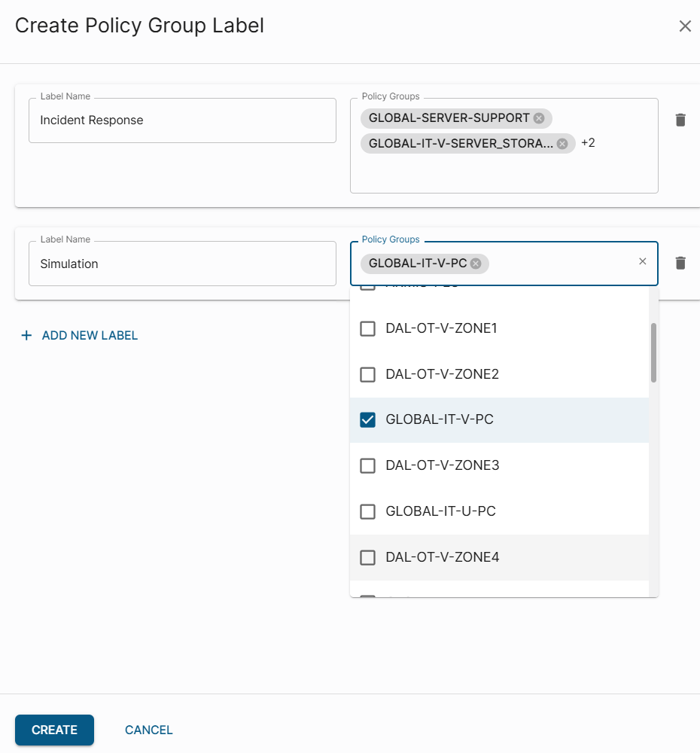
Task: Remove GLOBAL-IT-V-SERVER_STORA chip
Action: tap(562, 143)
